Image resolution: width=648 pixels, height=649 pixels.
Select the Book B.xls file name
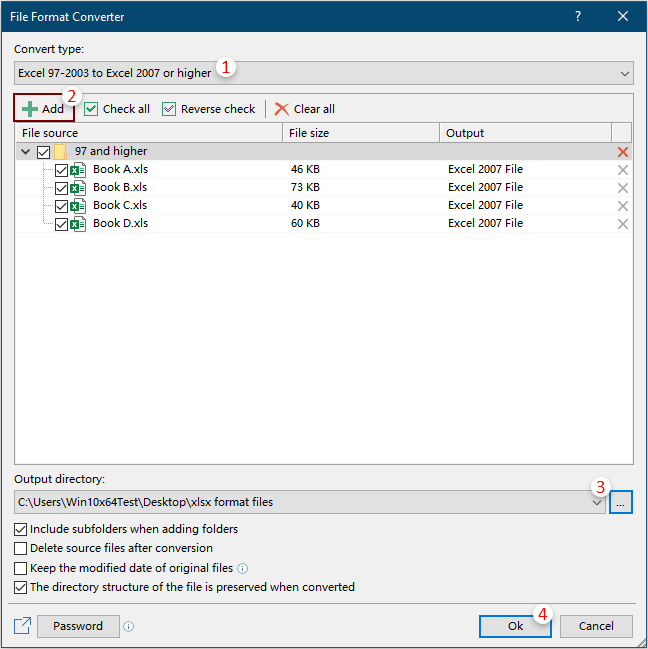120,187
